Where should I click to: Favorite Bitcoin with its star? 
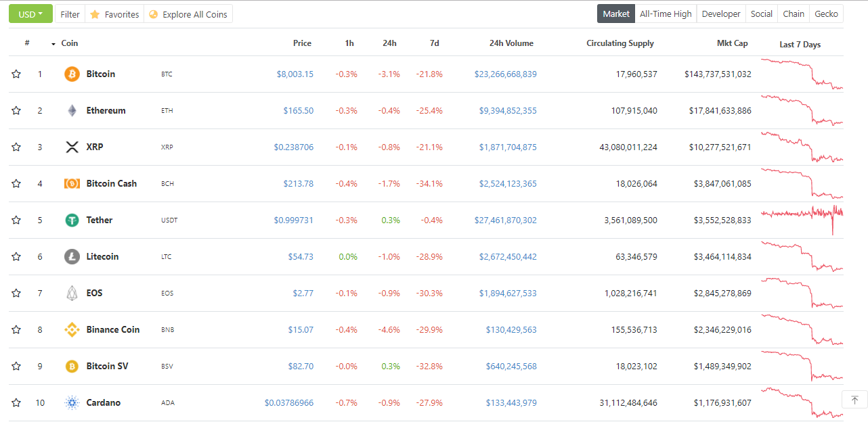[x=16, y=74]
